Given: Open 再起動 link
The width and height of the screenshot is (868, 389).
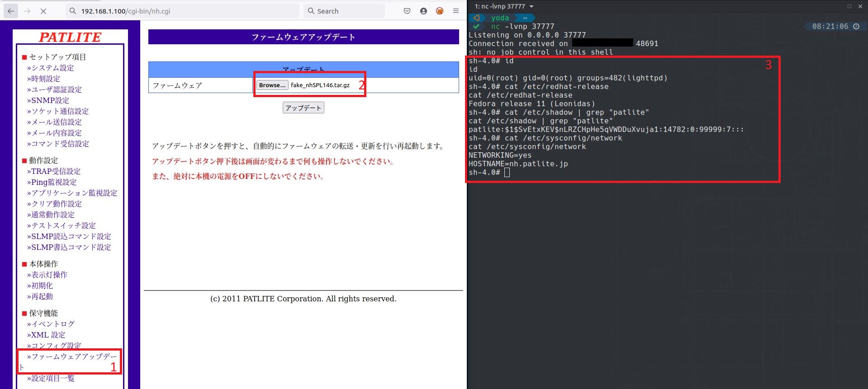Looking at the screenshot, I should pos(40,296).
